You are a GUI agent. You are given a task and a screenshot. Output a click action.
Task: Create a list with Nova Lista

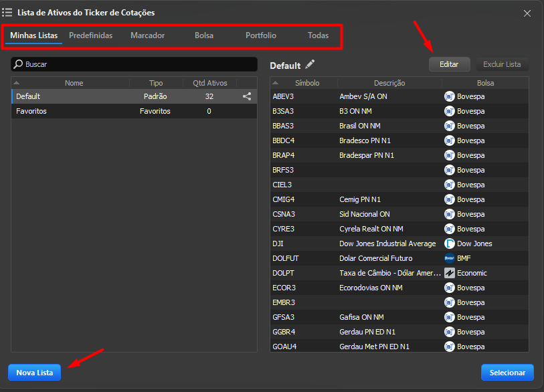click(34, 373)
